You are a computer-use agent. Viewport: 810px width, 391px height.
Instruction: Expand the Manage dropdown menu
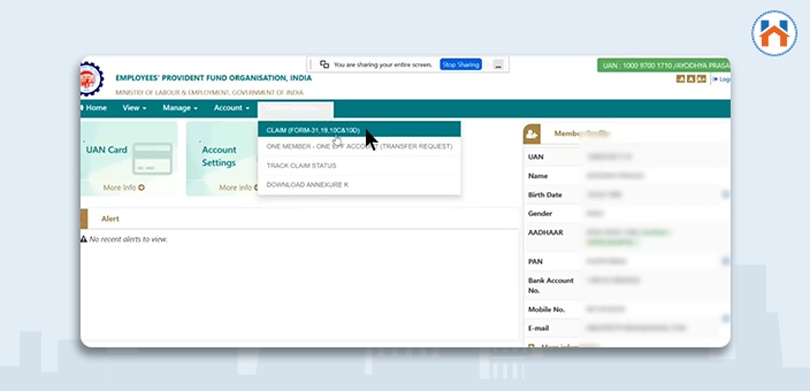(x=180, y=108)
